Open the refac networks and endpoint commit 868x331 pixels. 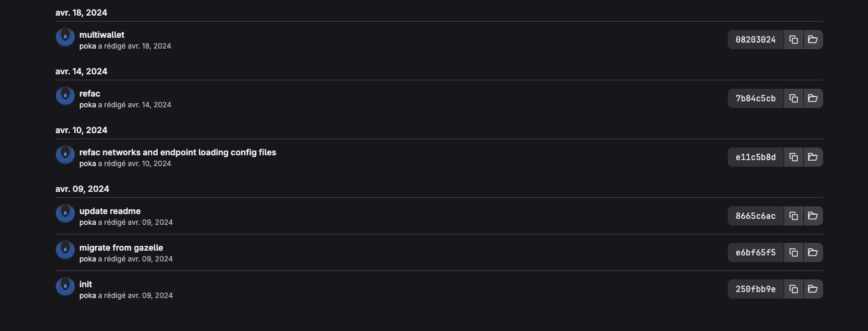click(177, 152)
